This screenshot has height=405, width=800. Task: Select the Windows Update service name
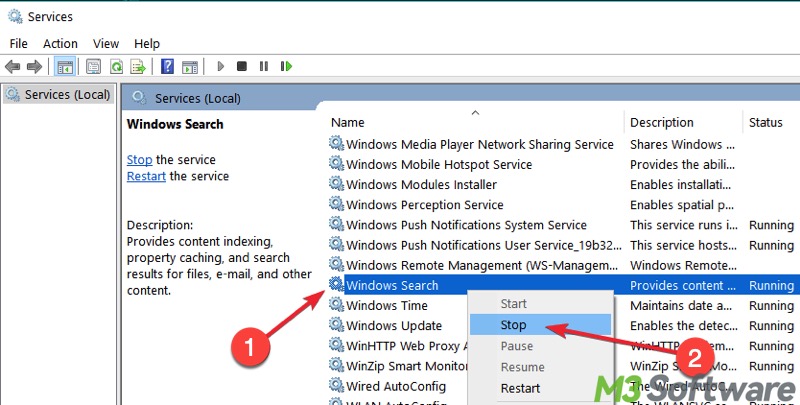(394, 325)
